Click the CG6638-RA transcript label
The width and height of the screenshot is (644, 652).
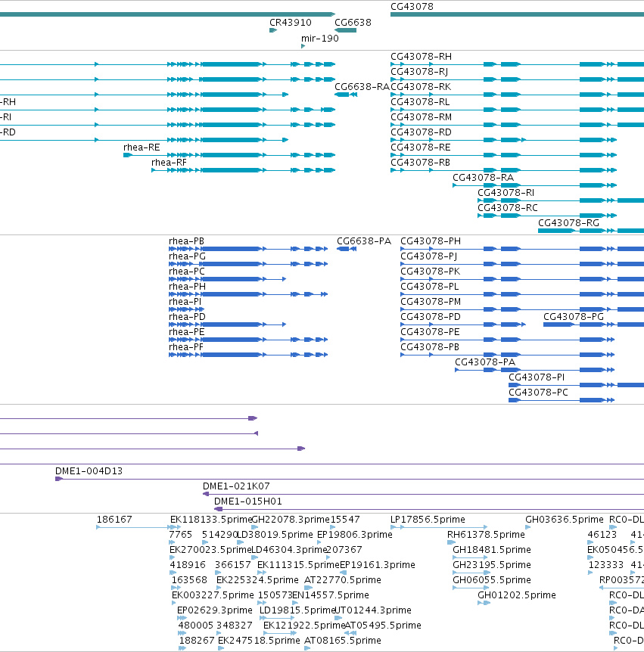362,87
